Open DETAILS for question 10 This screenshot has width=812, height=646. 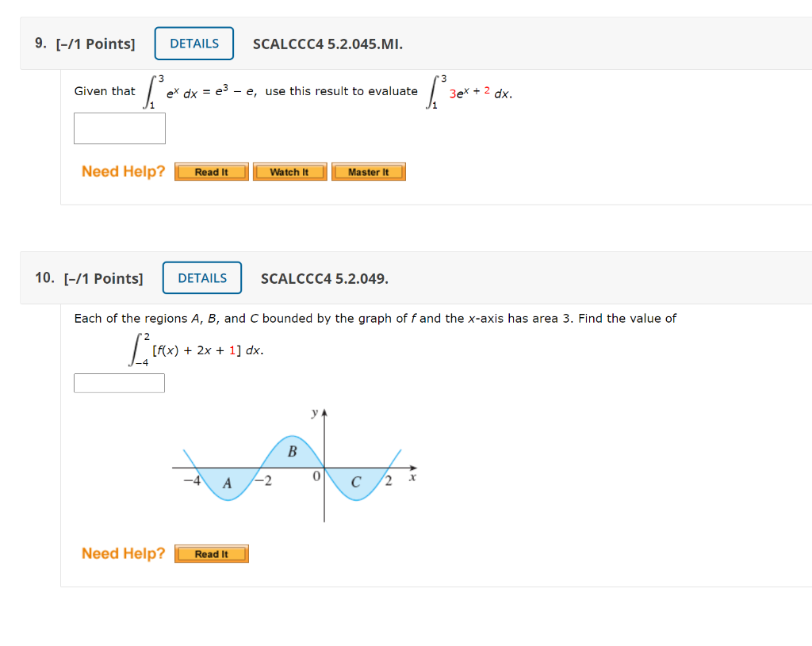click(x=202, y=277)
